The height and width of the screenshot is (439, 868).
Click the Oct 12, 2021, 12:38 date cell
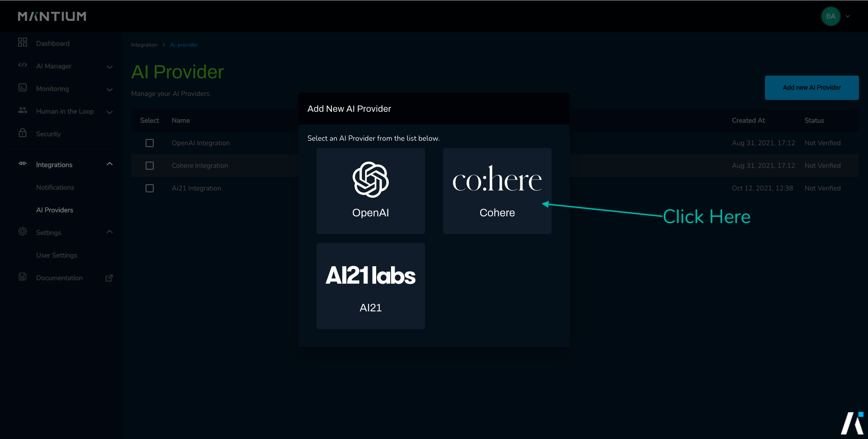762,188
